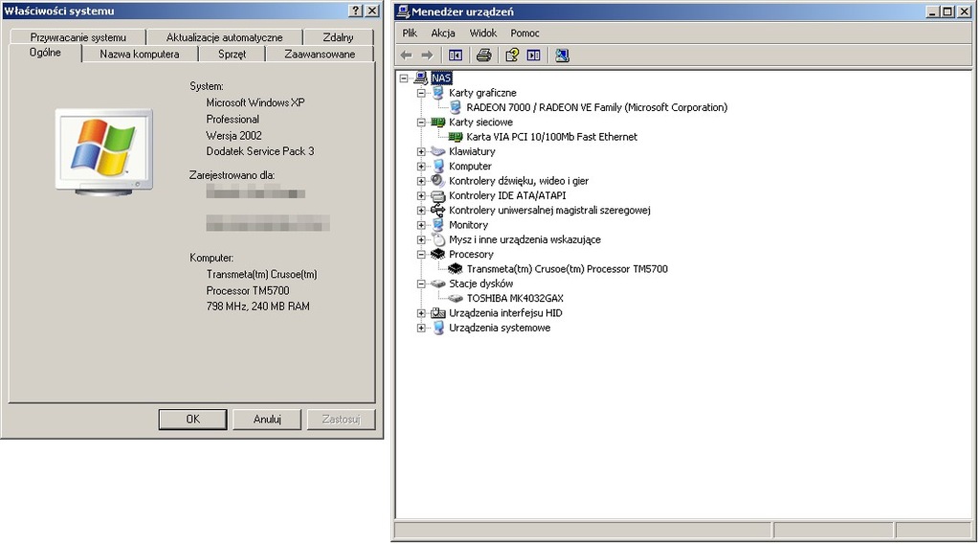Click the HID interface devices icon

coord(438,313)
